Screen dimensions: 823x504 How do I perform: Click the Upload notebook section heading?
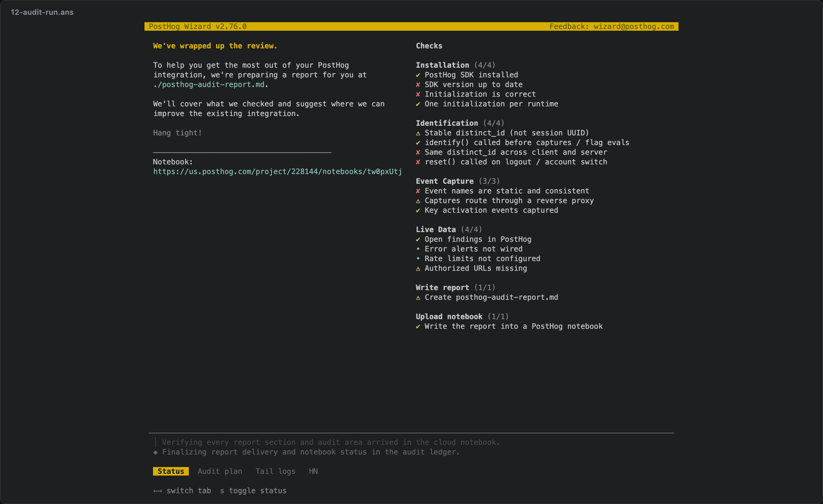coord(449,317)
